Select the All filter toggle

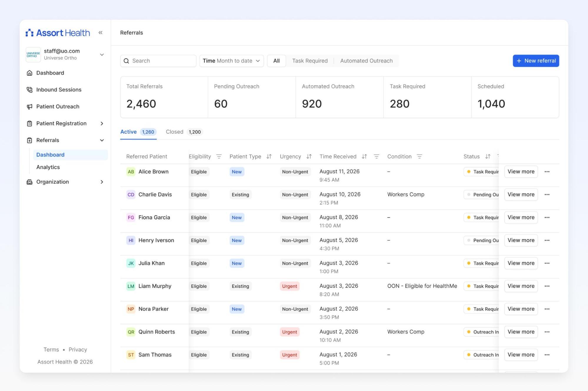[x=276, y=61]
